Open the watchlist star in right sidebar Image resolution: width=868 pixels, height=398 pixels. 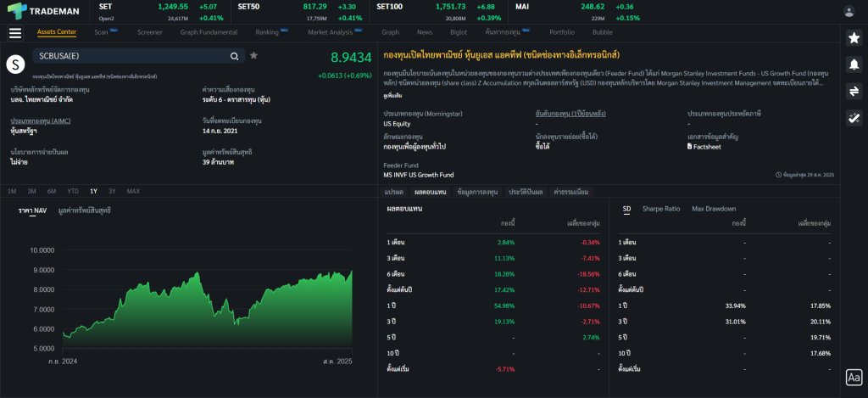click(854, 38)
